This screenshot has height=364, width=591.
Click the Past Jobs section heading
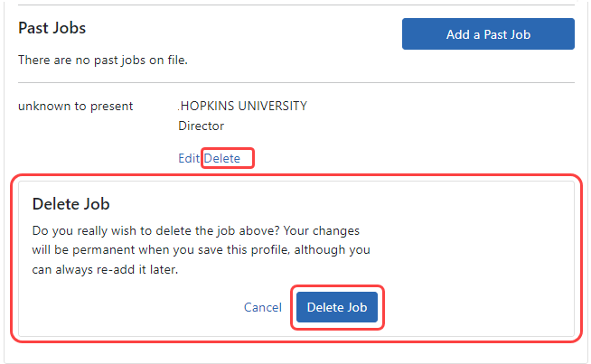click(52, 28)
